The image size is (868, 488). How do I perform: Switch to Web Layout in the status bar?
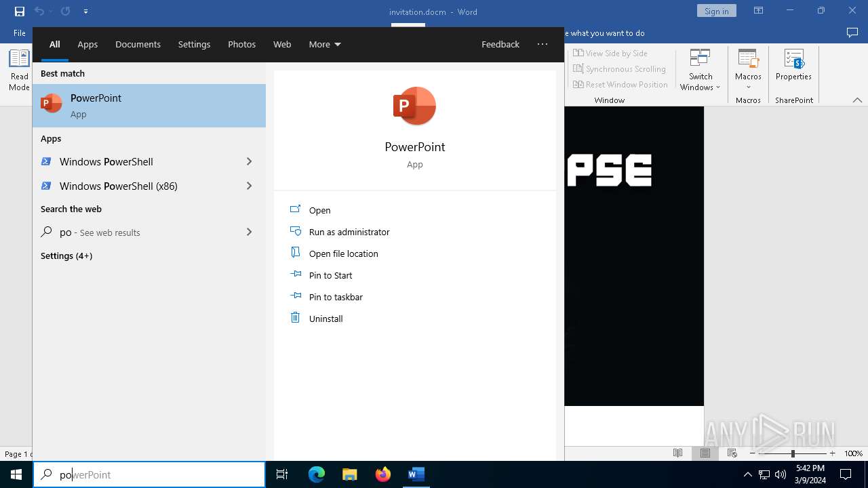732,453
